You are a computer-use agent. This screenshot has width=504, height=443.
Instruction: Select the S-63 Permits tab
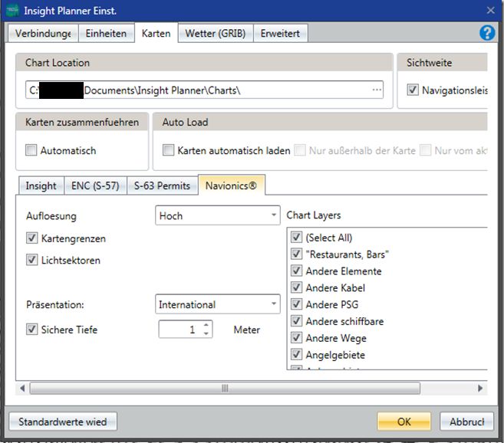pyautogui.click(x=161, y=185)
